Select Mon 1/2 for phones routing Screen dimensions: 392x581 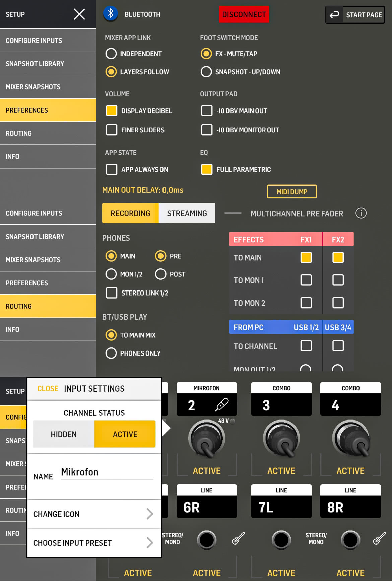pos(111,274)
